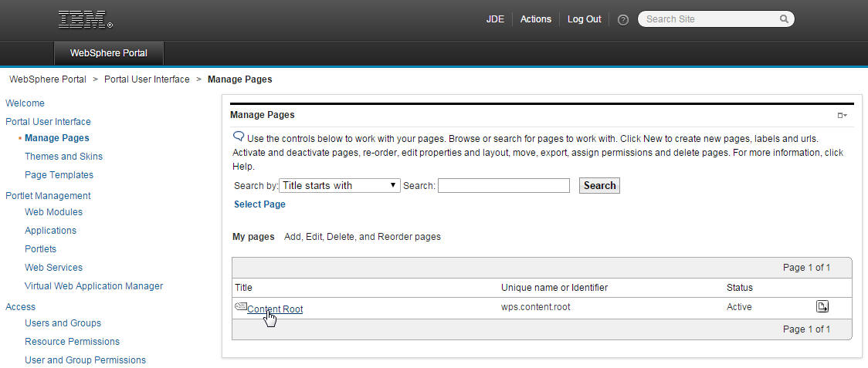Open Portal User Interface sidebar section
The width and height of the screenshot is (868, 368).
point(48,121)
